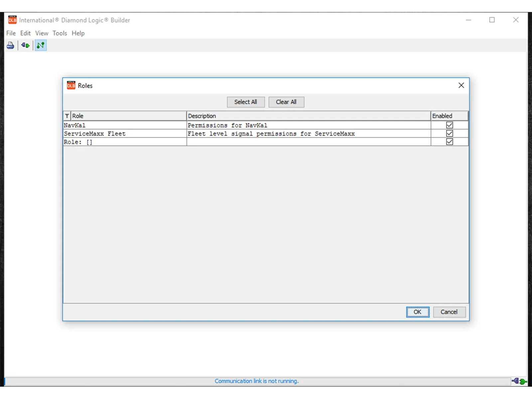Screen dimensions: 532x399
Task: Maximize the Diamond Logic Builder window
Action: pos(492,20)
